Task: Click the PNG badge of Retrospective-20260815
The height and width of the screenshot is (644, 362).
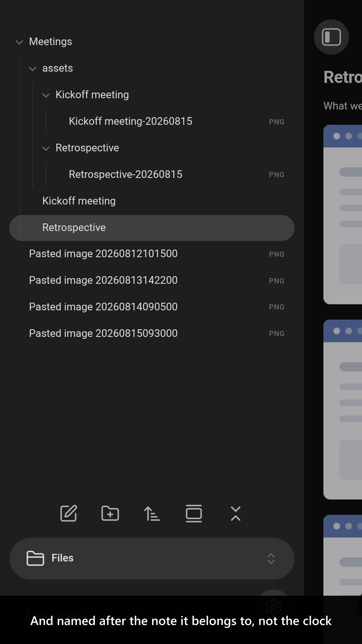Action: (x=277, y=175)
